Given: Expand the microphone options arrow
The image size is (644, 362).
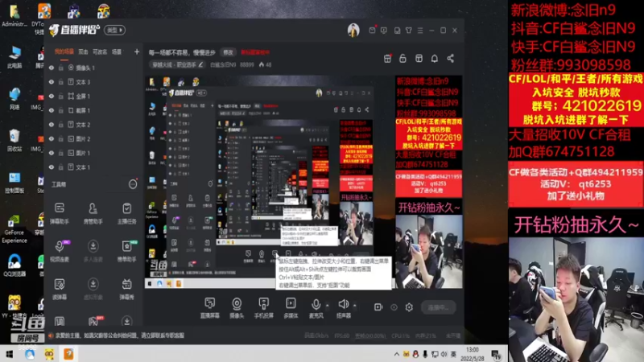Looking at the screenshot, I should [328, 306].
